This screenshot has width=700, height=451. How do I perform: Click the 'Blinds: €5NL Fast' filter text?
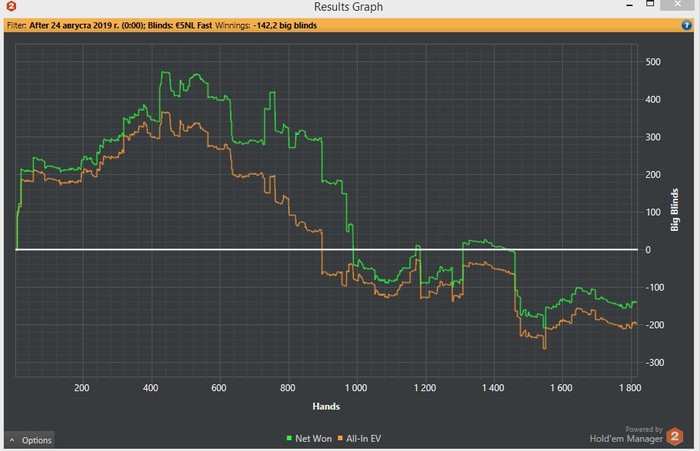point(179,25)
